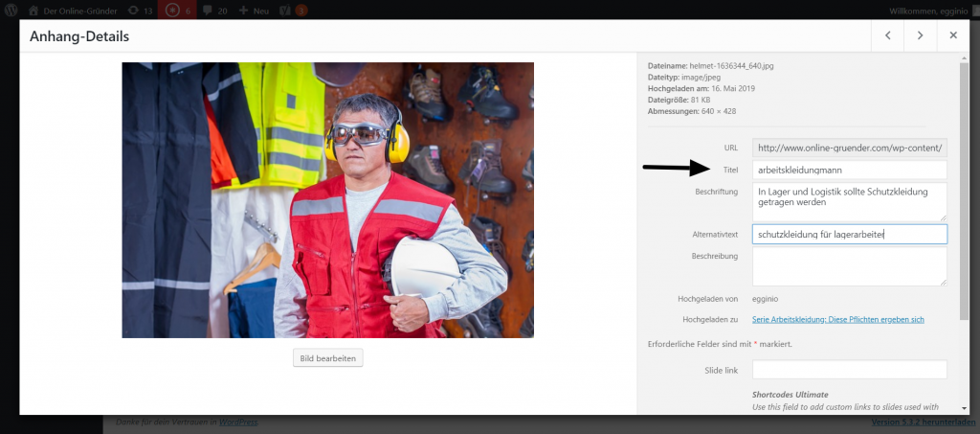Click into the empty Beschreibung text area
980x434 pixels.
click(850, 266)
